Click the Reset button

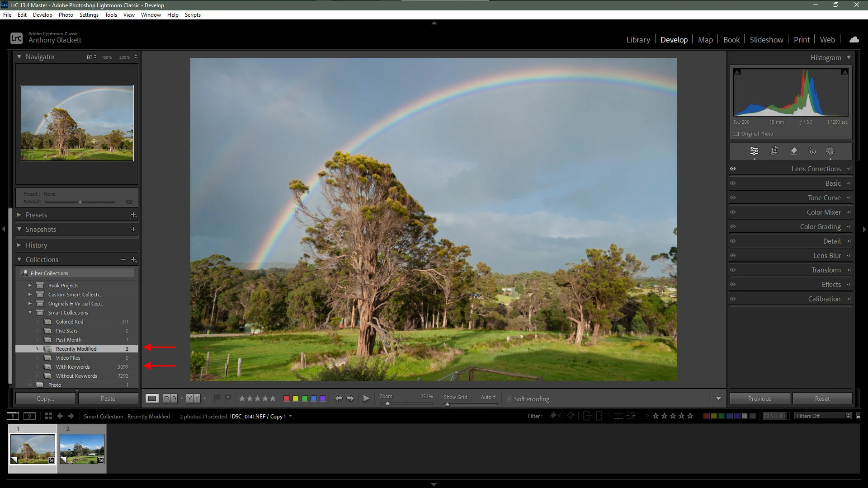(x=822, y=399)
